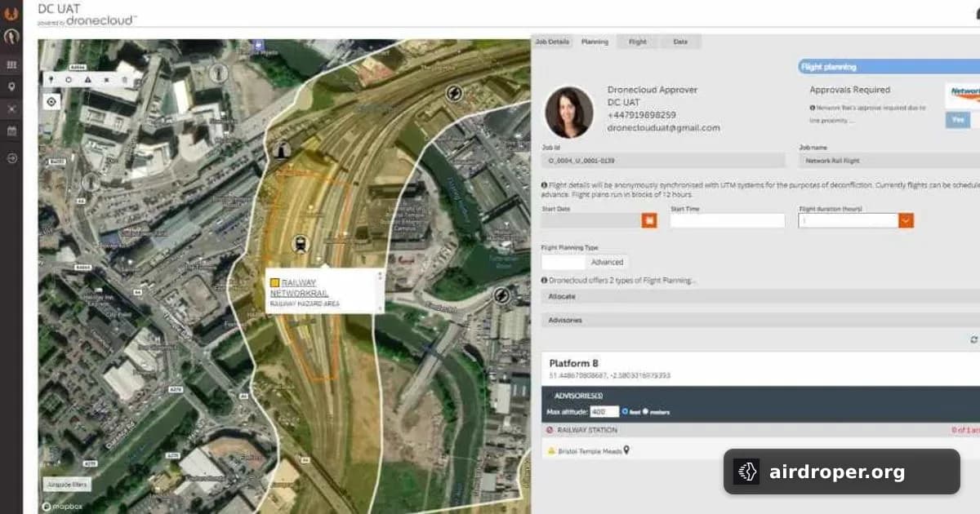Click the map popup scrollbar
This screenshot has width=980, height=514.
pyautogui.click(x=379, y=290)
